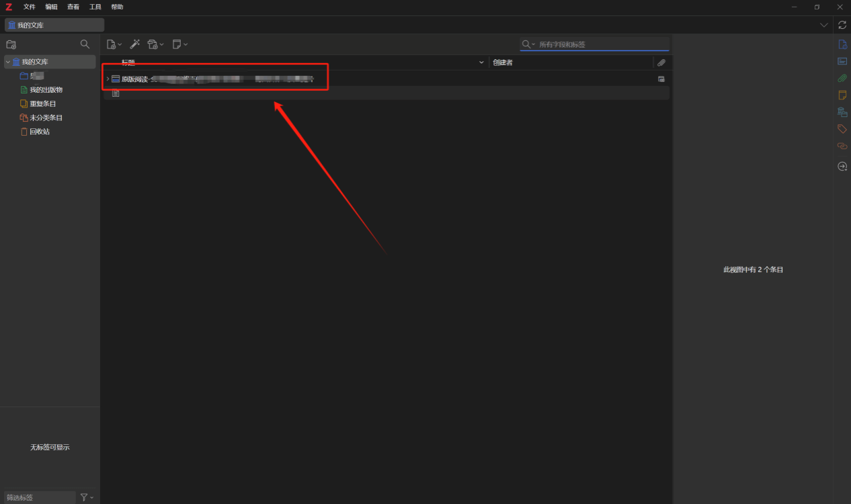851x504 pixels.
Task: Select the 原版阅读 item in the list
Action: tap(387, 79)
